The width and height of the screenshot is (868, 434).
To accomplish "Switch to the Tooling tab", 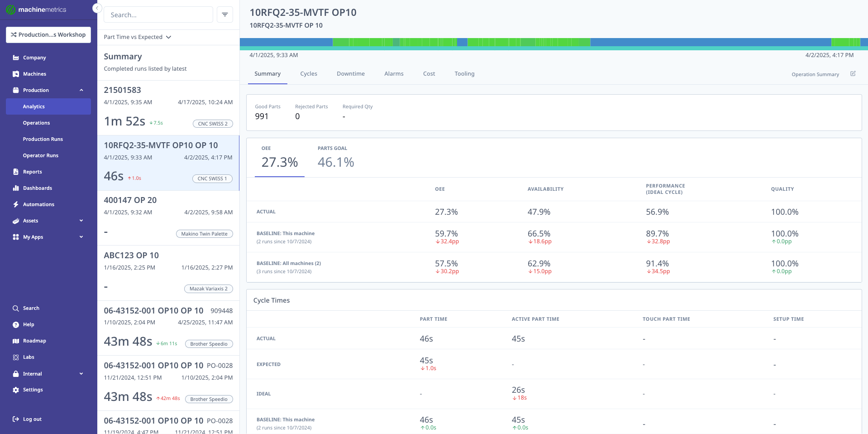I will (x=464, y=74).
